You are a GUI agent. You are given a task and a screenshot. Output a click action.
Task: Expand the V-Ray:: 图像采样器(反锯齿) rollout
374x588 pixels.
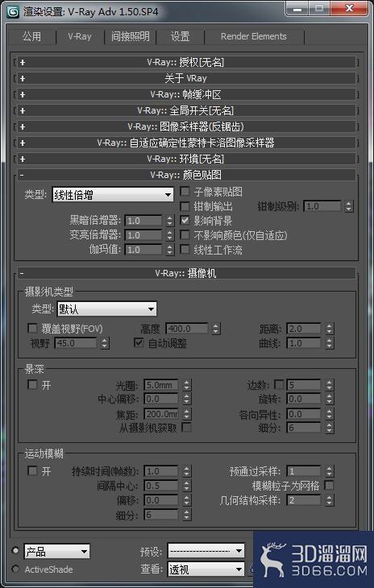[x=185, y=126]
